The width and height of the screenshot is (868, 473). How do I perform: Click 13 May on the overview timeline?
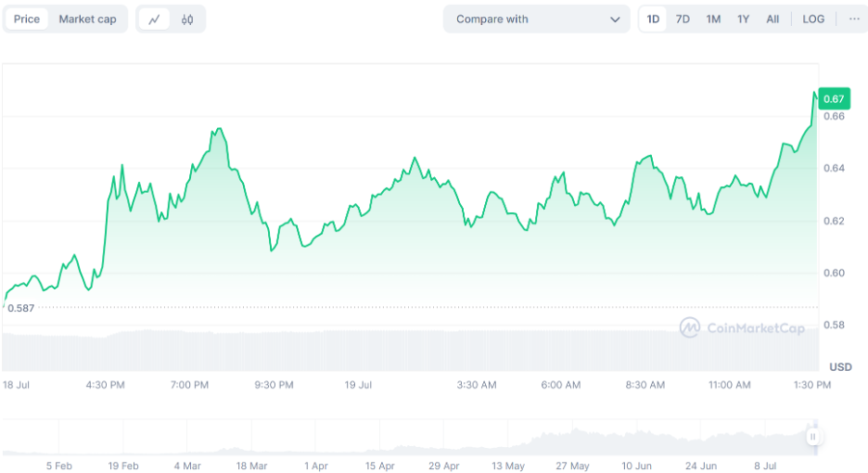click(508, 466)
